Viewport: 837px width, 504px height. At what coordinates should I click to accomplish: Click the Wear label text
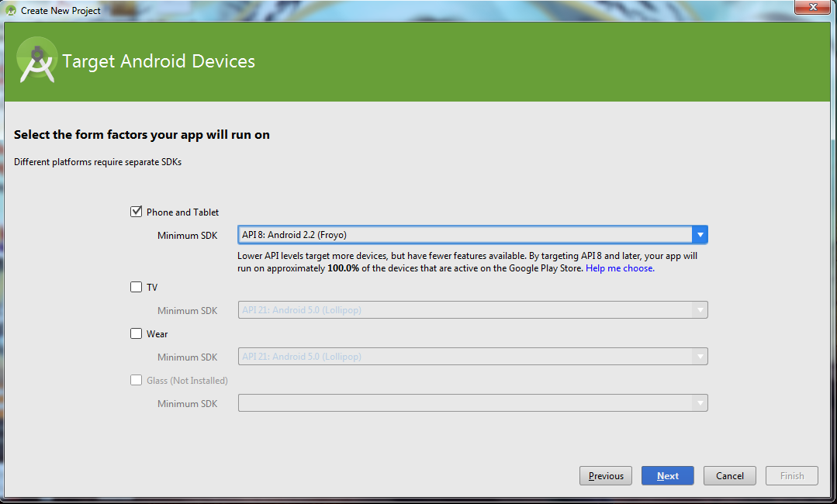tap(157, 334)
